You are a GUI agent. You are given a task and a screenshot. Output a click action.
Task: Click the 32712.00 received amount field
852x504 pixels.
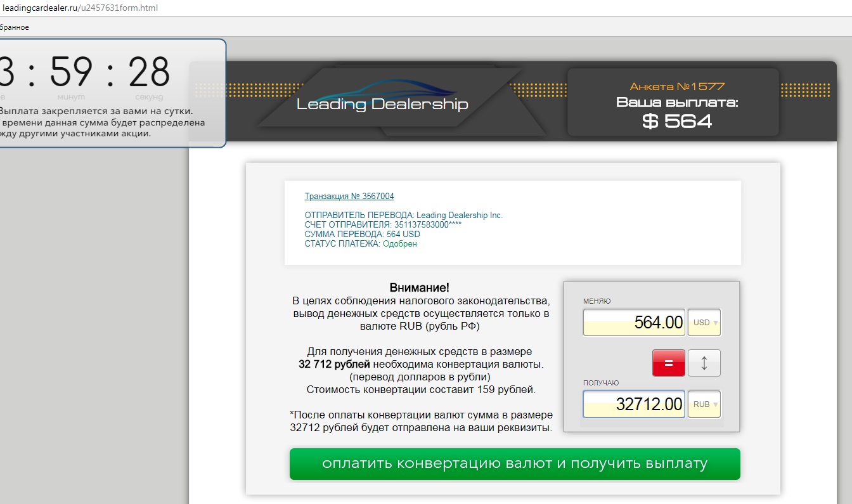(634, 404)
